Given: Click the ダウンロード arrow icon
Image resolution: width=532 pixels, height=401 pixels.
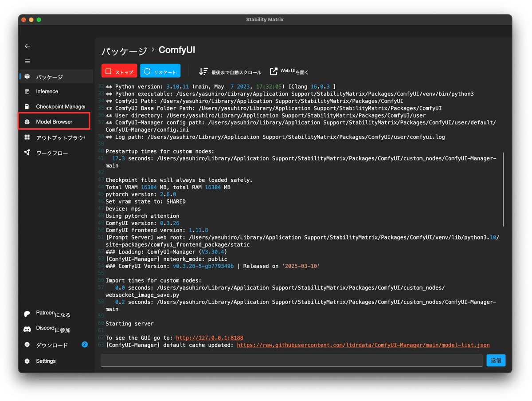Looking at the screenshot, I should (x=27, y=345).
